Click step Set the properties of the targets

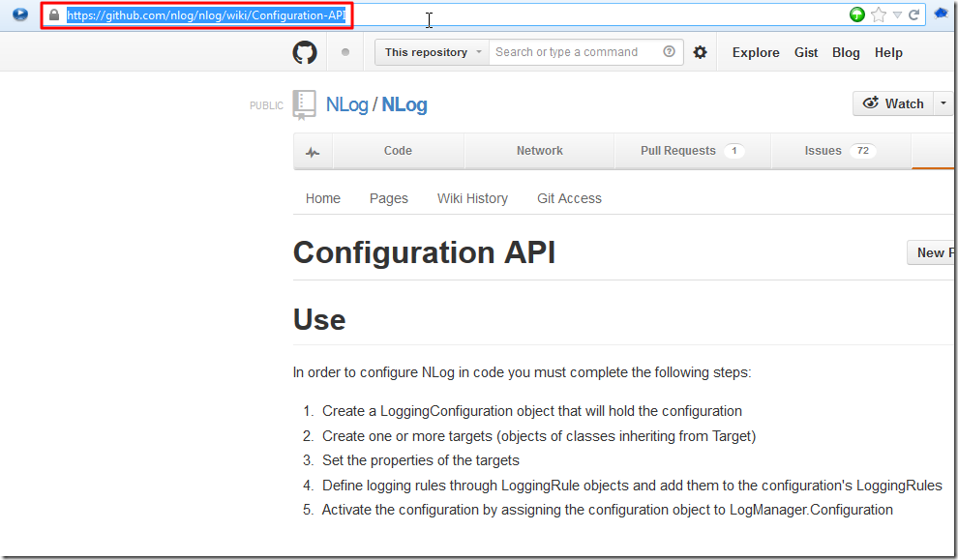tap(420, 460)
